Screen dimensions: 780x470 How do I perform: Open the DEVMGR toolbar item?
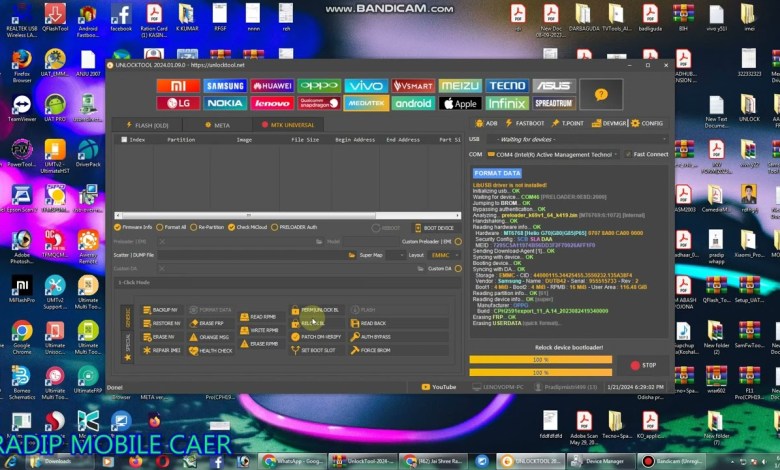(x=609, y=123)
